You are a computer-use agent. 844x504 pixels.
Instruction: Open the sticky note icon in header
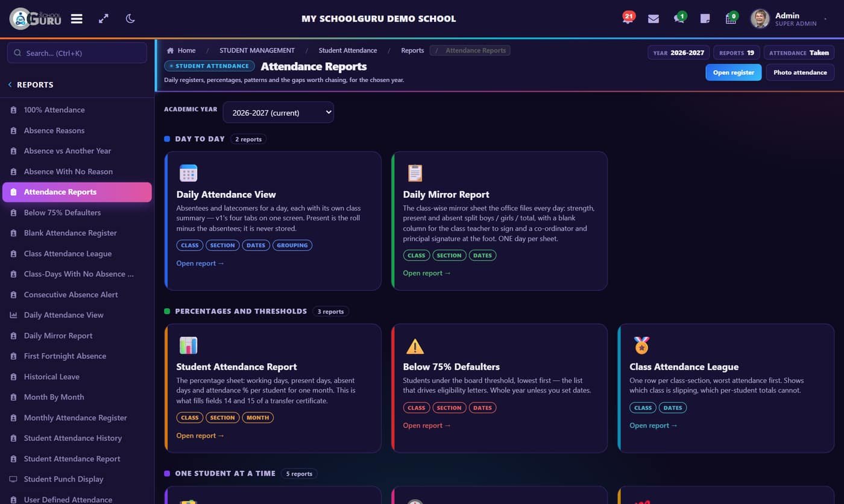coord(705,19)
